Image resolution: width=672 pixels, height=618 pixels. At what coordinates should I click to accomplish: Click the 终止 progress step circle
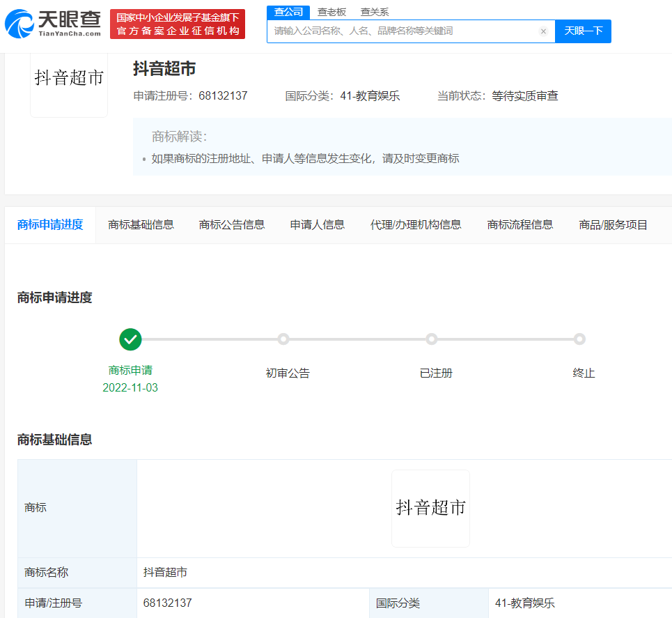tap(579, 339)
